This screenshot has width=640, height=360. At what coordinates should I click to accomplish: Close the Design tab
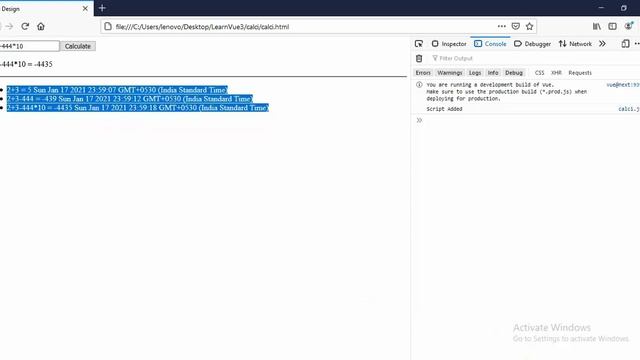pos(85,8)
